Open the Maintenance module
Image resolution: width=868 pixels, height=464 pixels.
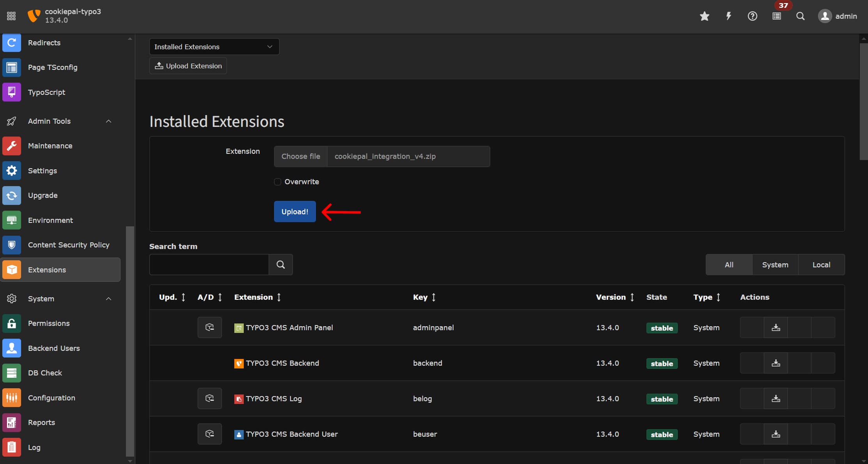(50, 146)
